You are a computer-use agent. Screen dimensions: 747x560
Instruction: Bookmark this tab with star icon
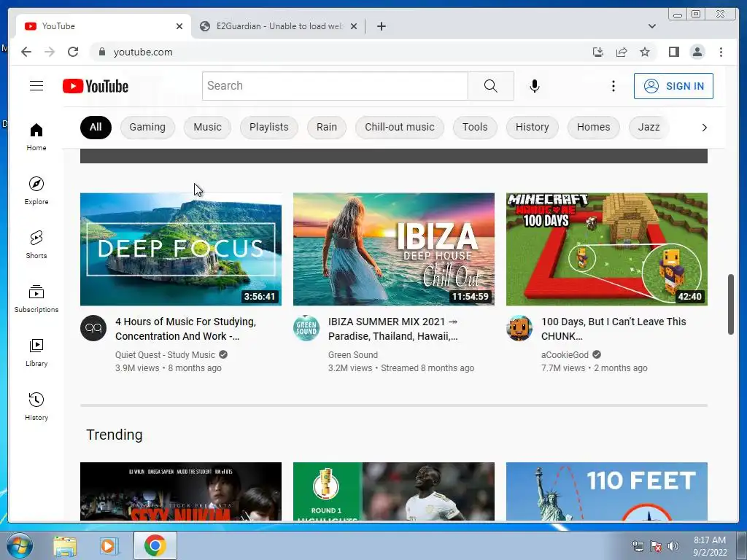click(645, 52)
